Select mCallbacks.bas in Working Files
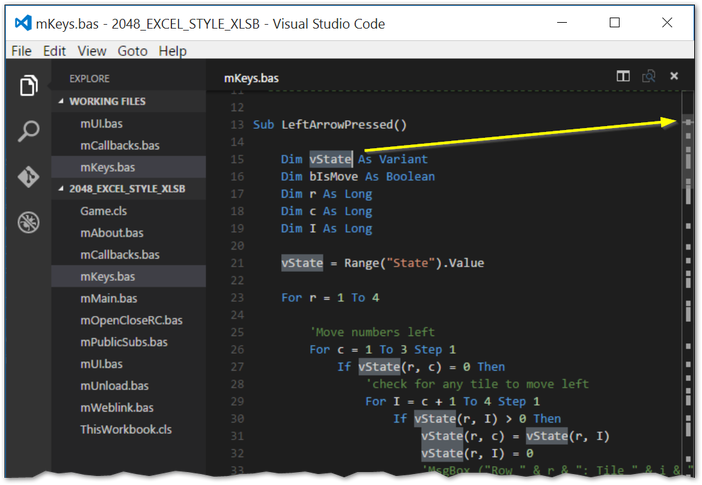 (x=128, y=146)
